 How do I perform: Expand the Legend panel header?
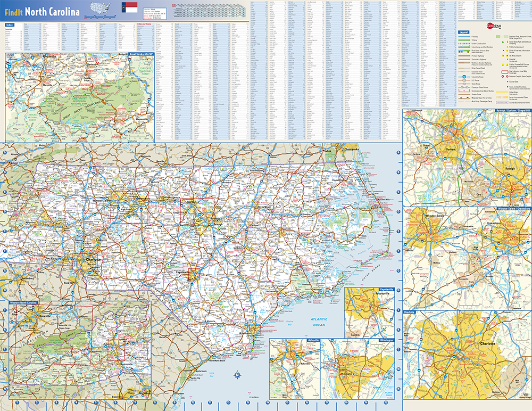(464, 32)
